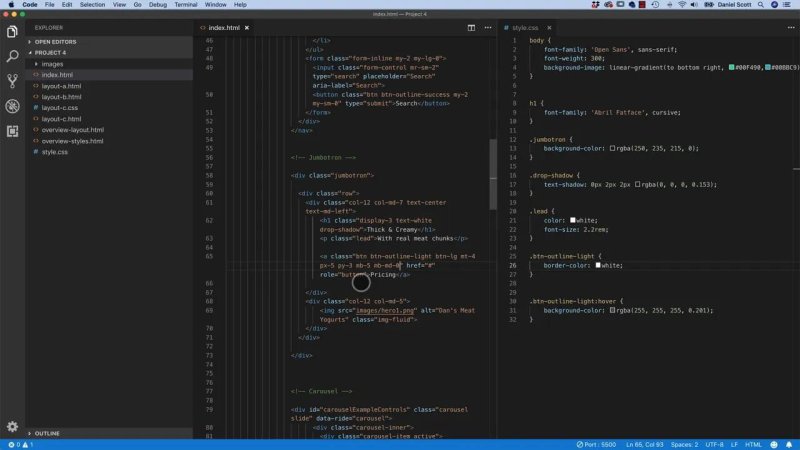Click the feedback smiley in status bar
Screen dimensions: 800x450
[x=774, y=445]
